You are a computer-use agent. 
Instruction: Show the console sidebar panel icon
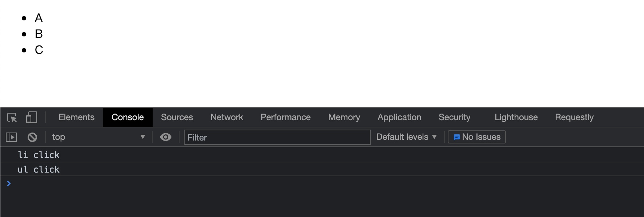click(x=11, y=137)
